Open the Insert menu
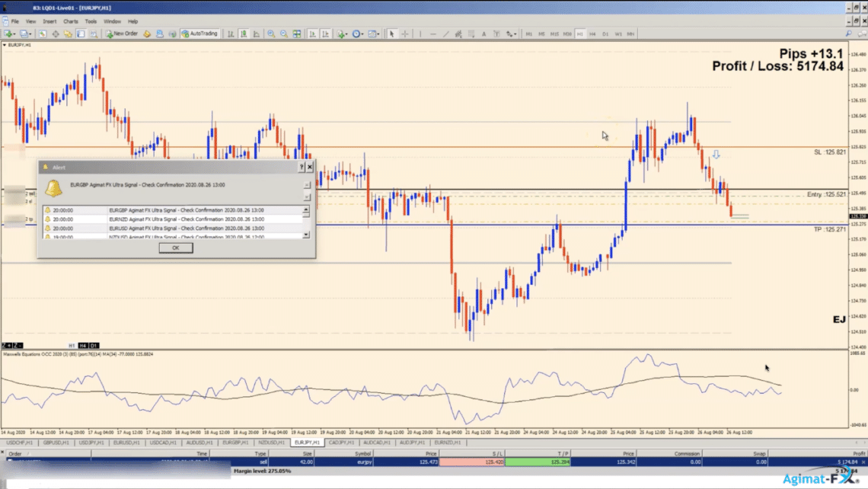The image size is (868, 489). [50, 21]
